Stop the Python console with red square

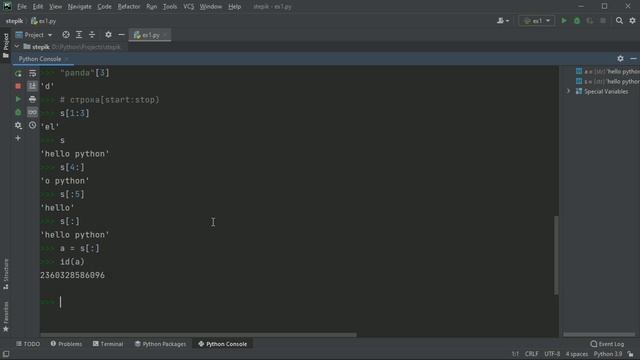click(18, 86)
